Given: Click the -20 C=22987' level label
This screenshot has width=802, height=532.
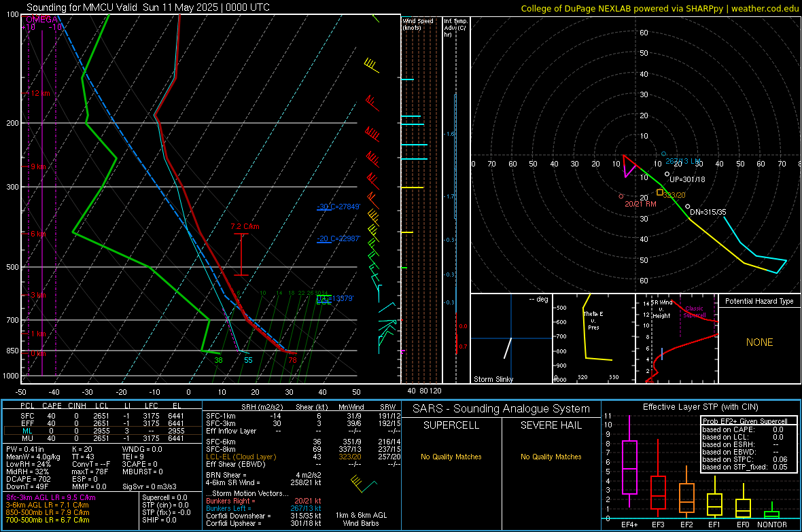Looking at the screenshot, I should [x=338, y=238].
